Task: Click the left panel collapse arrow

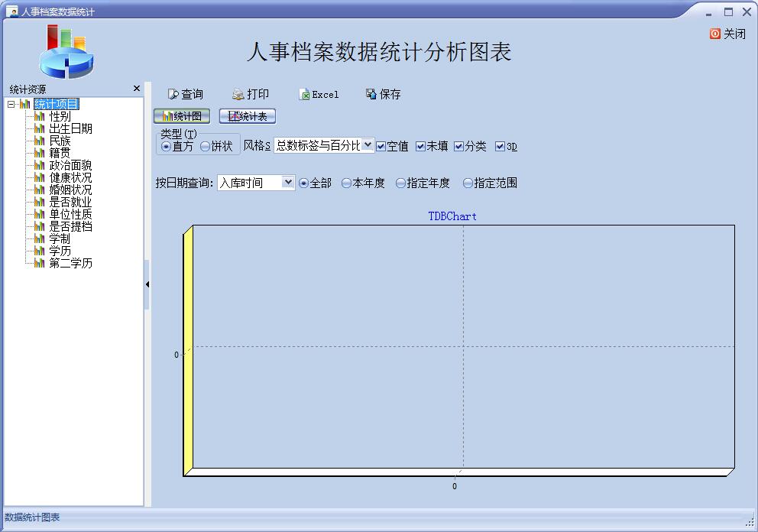Action: pyautogui.click(x=147, y=284)
